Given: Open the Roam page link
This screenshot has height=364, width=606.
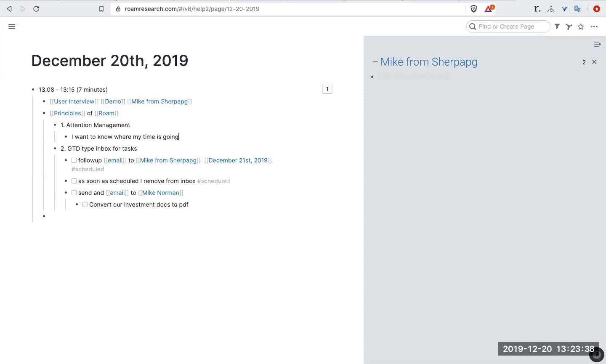Looking at the screenshot, I should point(106,113).
